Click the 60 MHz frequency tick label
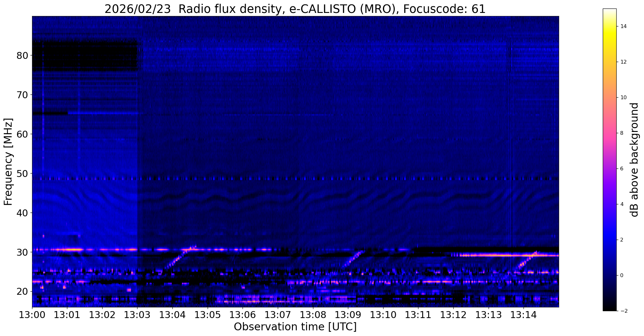The width and height of the screenshot is (644, 336). [x=22, y=134]
